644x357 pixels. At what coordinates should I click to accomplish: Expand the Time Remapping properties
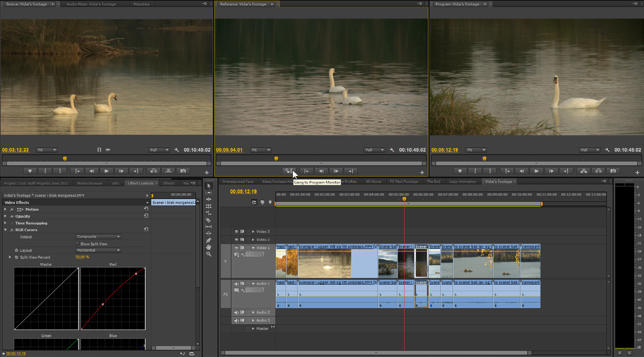[5, 223]
